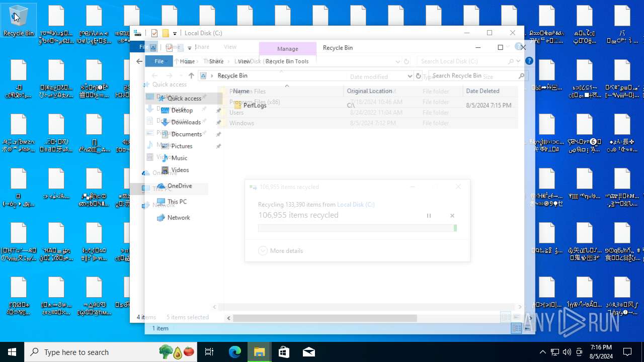Open the Local Disk (C:) link in the recycling dialog
644x362 pixels.
[x=356, y=205]
